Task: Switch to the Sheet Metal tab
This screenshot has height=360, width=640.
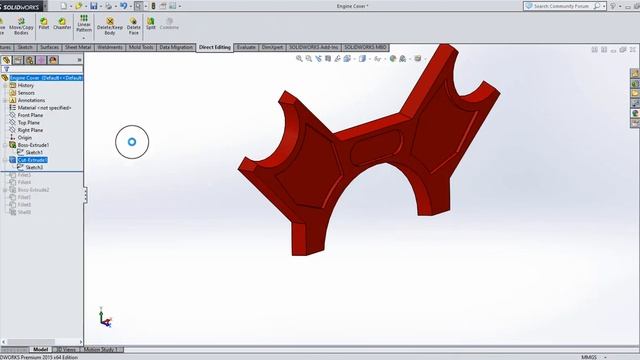Action: pyautogui.click(x=78, y=47)
